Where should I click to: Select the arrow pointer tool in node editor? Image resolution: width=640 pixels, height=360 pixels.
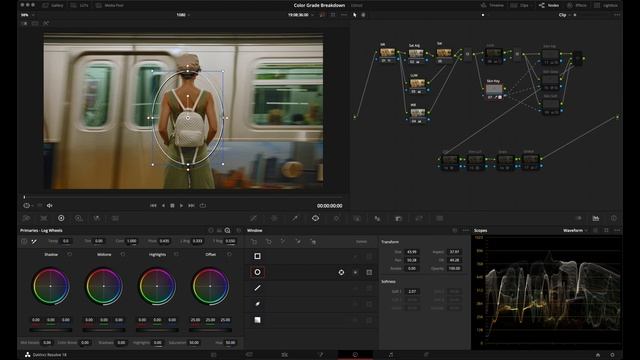pos(354,15)
